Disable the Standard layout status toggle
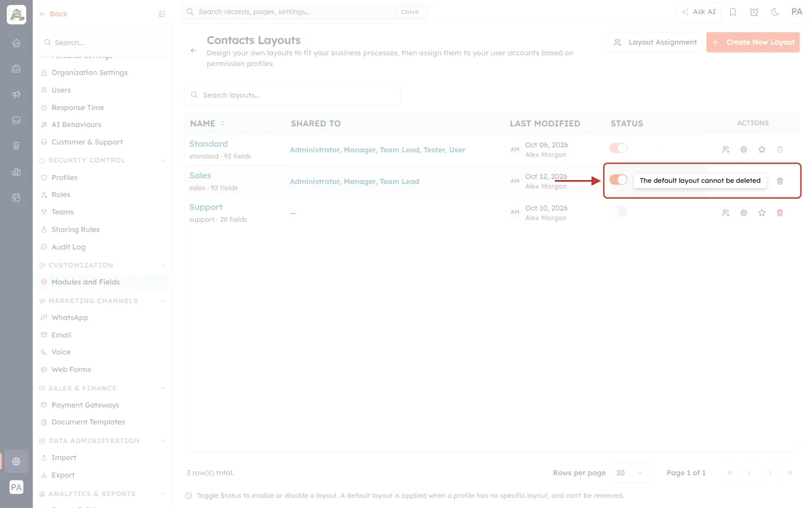The height and width of the screenshot is (508, 812). pos(619,148)
